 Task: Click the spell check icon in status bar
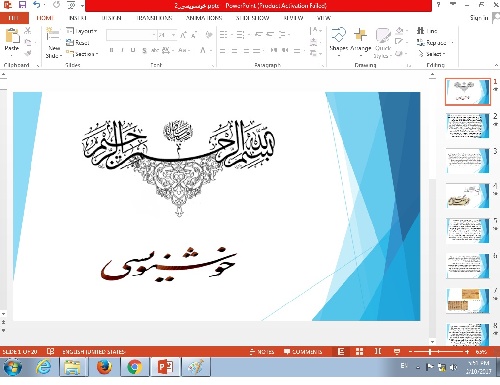click(x=50, y=351)
